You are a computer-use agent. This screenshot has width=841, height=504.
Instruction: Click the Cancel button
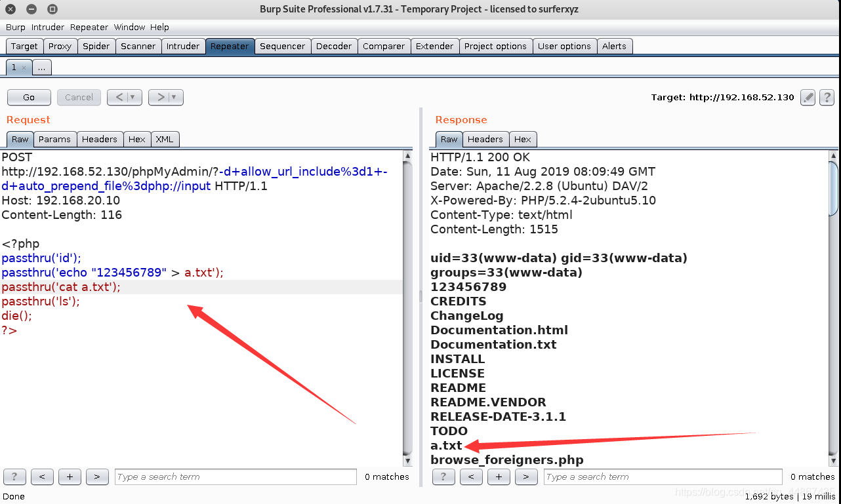click(79, 98)
